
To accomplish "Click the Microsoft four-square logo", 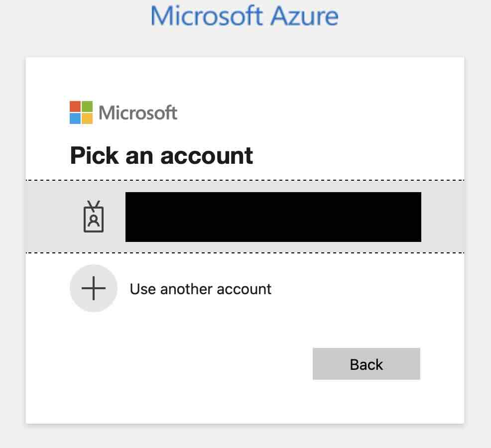I will 81,112.
